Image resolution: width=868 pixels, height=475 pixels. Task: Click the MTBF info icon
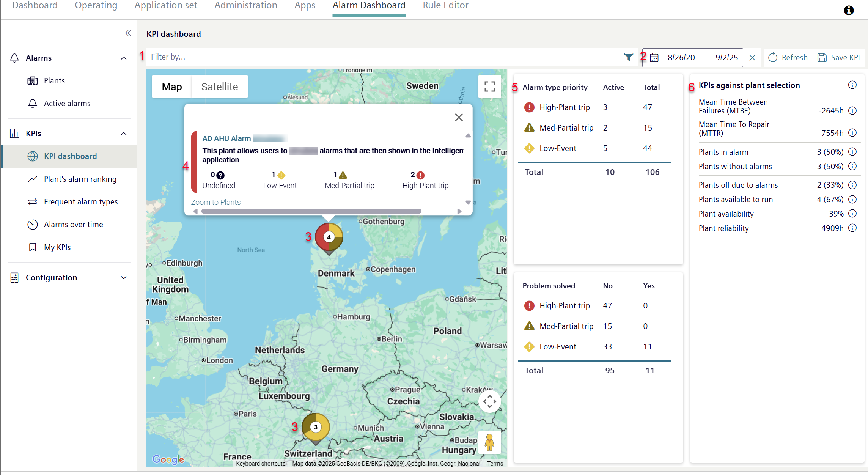point(852,111)
